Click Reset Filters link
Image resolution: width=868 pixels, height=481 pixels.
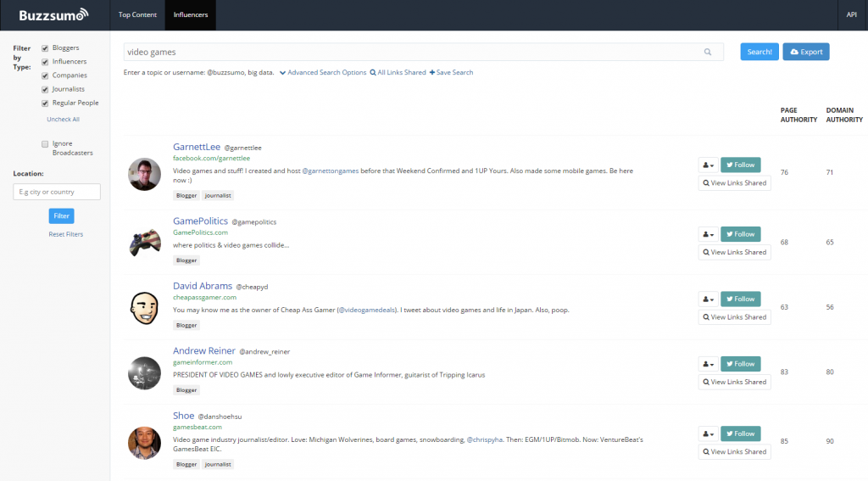pyautogui.click(x=66, y=234)
